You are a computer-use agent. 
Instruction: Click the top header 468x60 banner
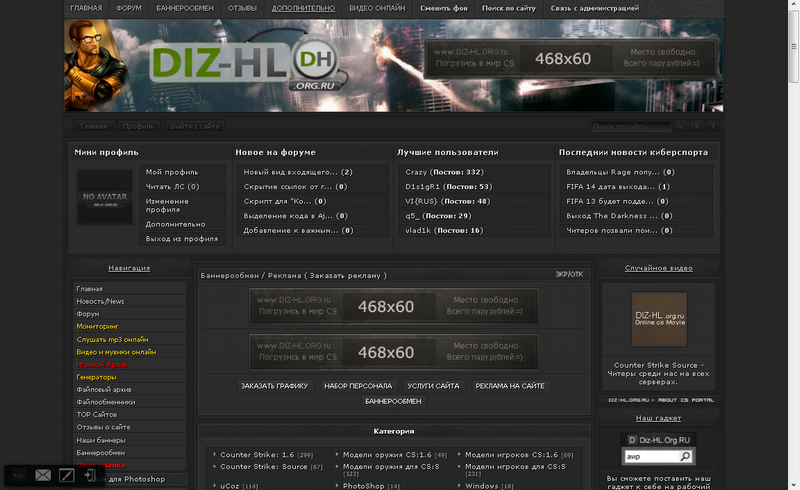570,58
